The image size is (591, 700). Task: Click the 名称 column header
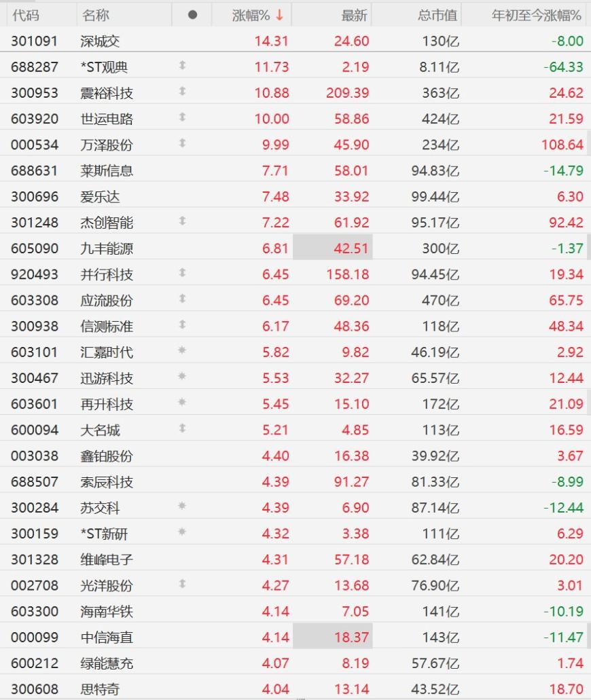(x=95, y=15)
